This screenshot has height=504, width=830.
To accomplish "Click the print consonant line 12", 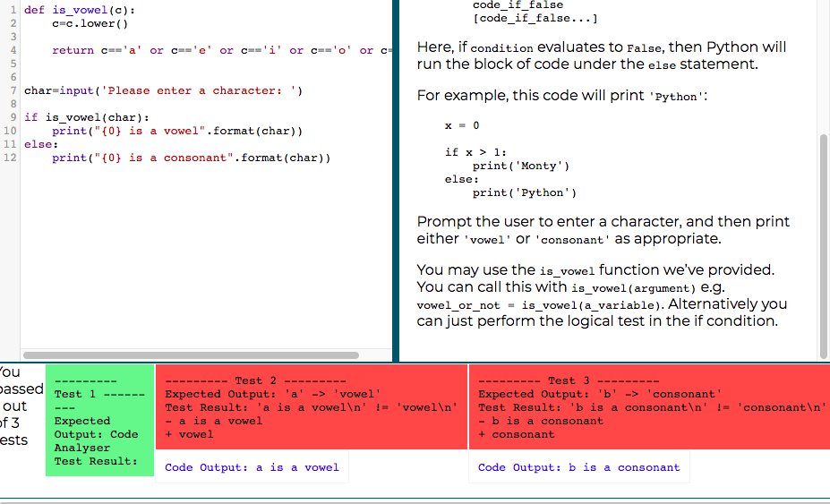I will [x=191, y=158].
